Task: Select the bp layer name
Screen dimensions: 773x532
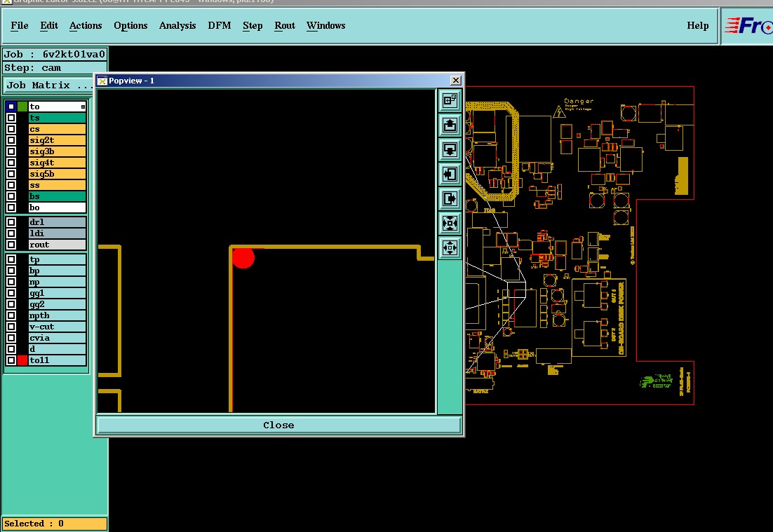Action: [58, 271]
